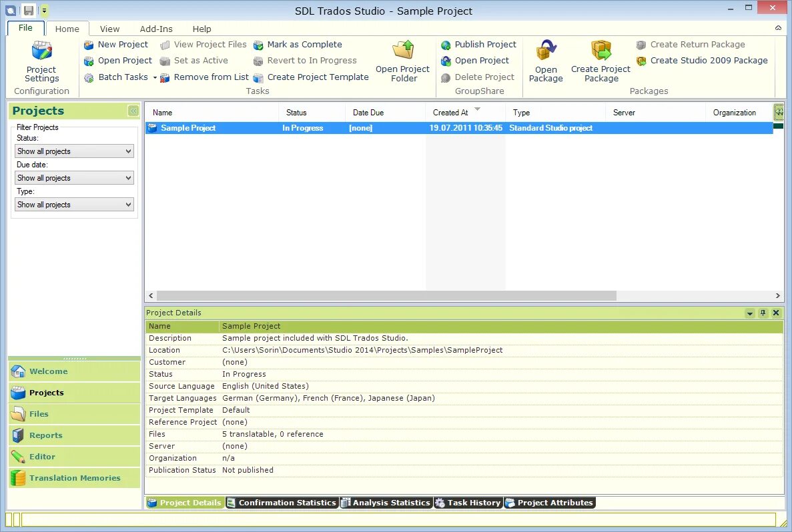Switch to Project Attributes tab
792x532 pixels.
pos(550,503)
